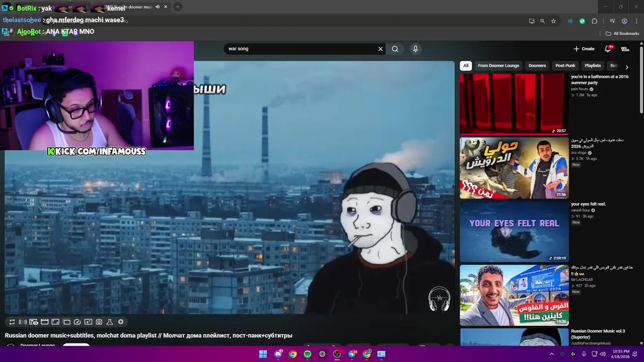Open Spotify from the taskbar

coord(307,354)
